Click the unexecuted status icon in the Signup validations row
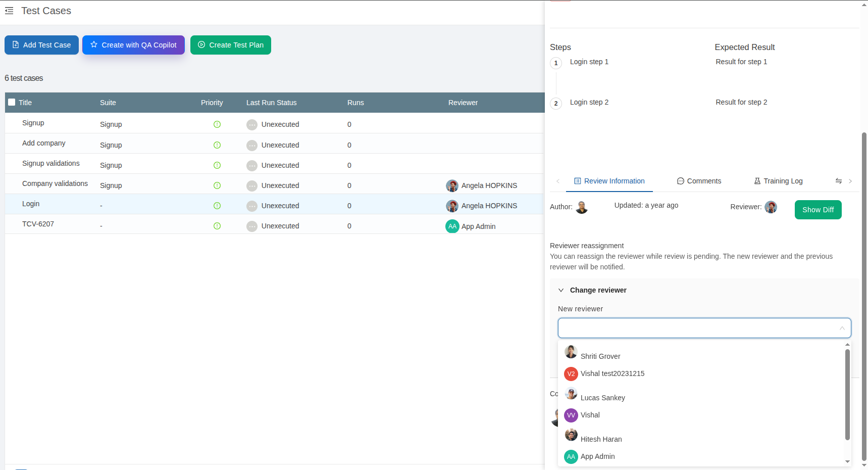 click(x=252, y=166)
